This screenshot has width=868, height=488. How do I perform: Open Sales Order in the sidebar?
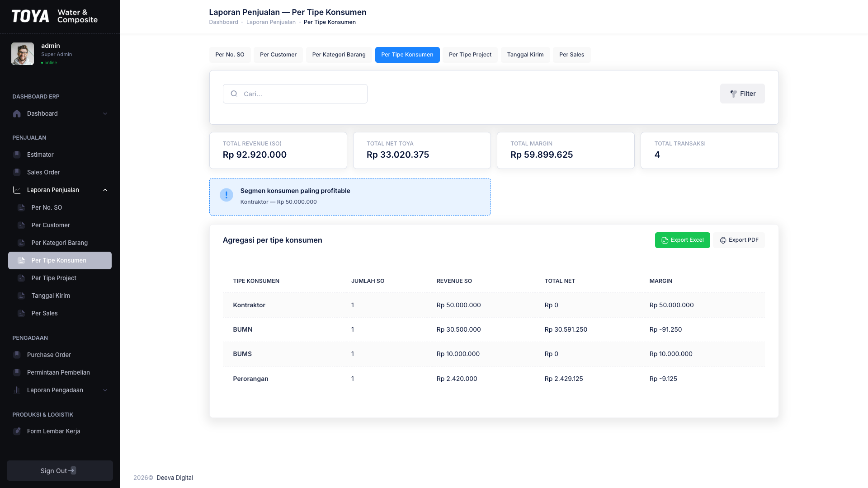[60, 172]
